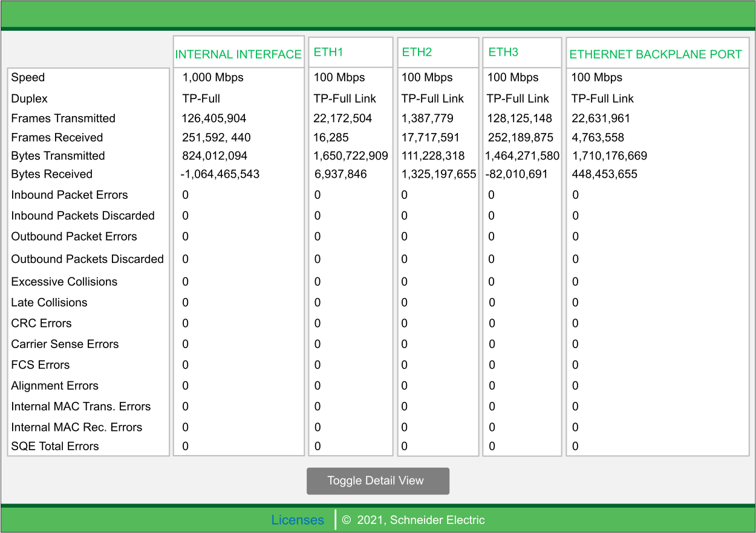Open the Licenses link in footer

298,520
